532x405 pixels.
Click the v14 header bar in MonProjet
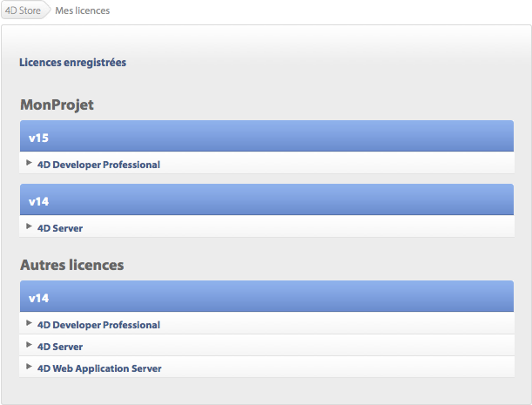coord(266,200)
